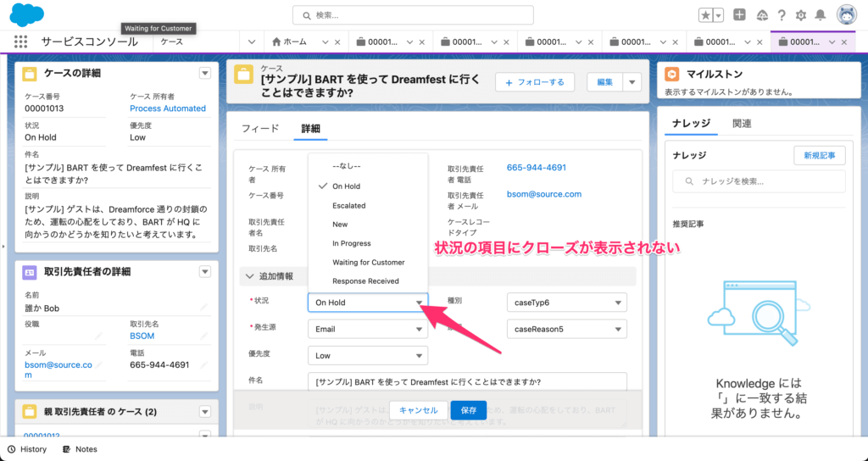Screen dimensions: 868x461
Task: Open the Process Automated owner link
Action: 168,108
